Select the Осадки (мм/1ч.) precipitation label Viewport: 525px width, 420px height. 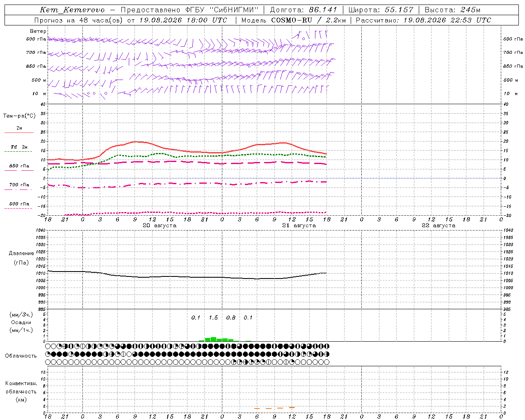pyautogui.click(x=21, y=326)
